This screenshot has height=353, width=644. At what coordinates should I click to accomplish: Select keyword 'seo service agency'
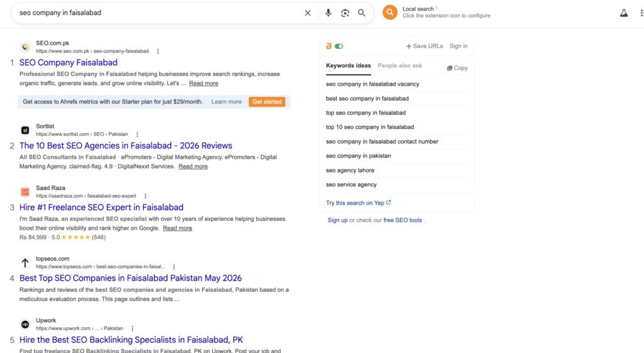click(x=351, y=184)
